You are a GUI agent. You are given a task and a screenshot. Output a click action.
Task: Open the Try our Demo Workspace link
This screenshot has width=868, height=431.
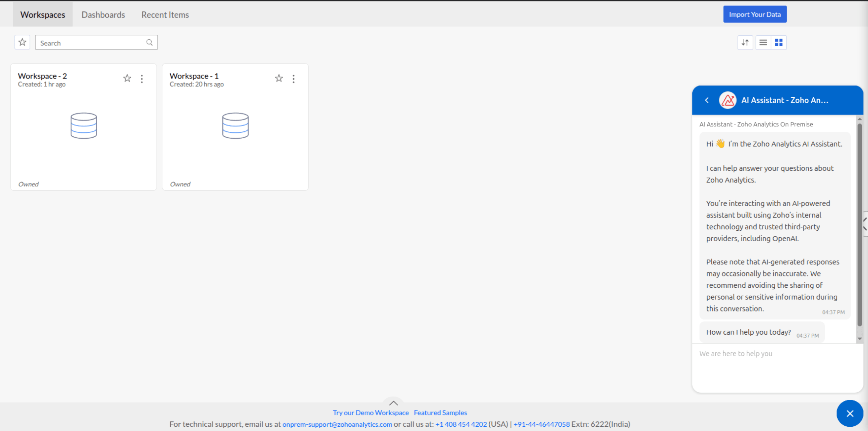(x=371, y=412)
